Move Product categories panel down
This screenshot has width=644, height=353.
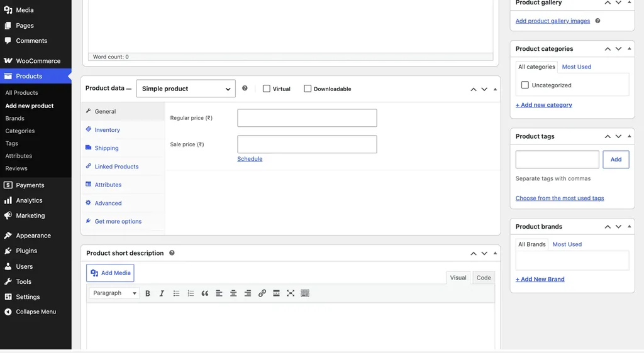coord(619,49)
